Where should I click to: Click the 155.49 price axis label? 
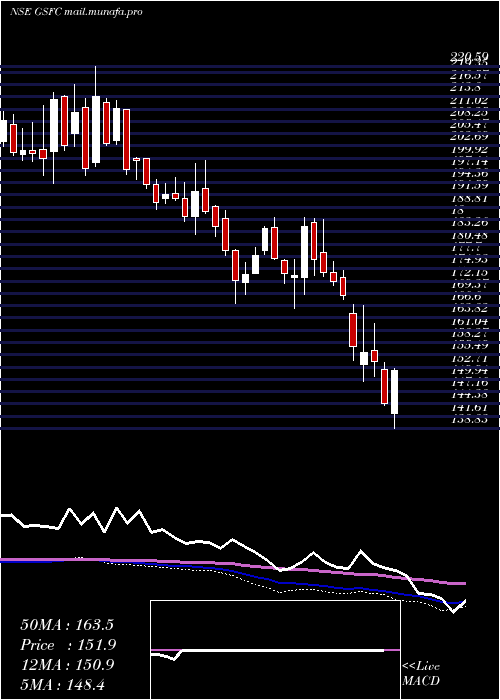pyautogui.click(x=469, y=346)
